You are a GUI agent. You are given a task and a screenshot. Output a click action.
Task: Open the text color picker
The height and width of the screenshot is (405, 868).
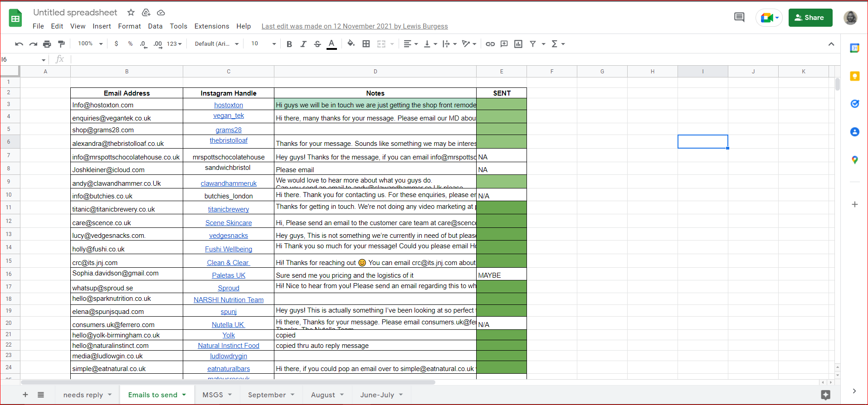pyautogui.click(x=332, y=44)
